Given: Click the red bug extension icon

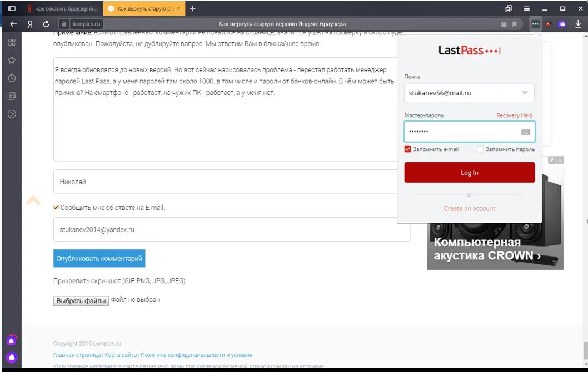Looking at the screenshot, I should click(548, 24).
